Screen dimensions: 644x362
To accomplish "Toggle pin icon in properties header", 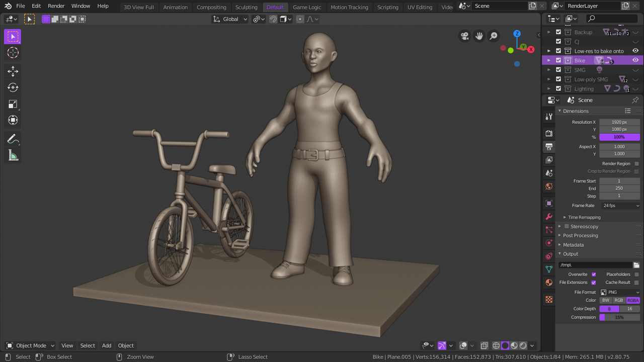I will (635, 100).
